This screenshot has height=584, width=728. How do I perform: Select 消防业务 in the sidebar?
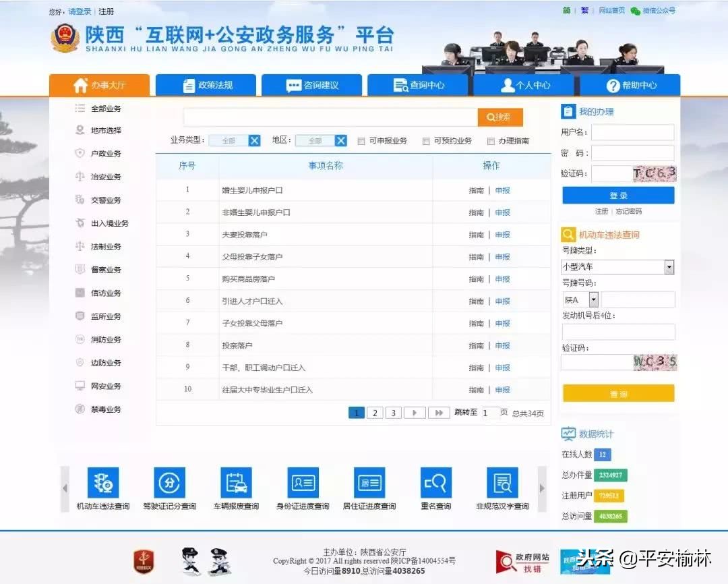(106, 339)
